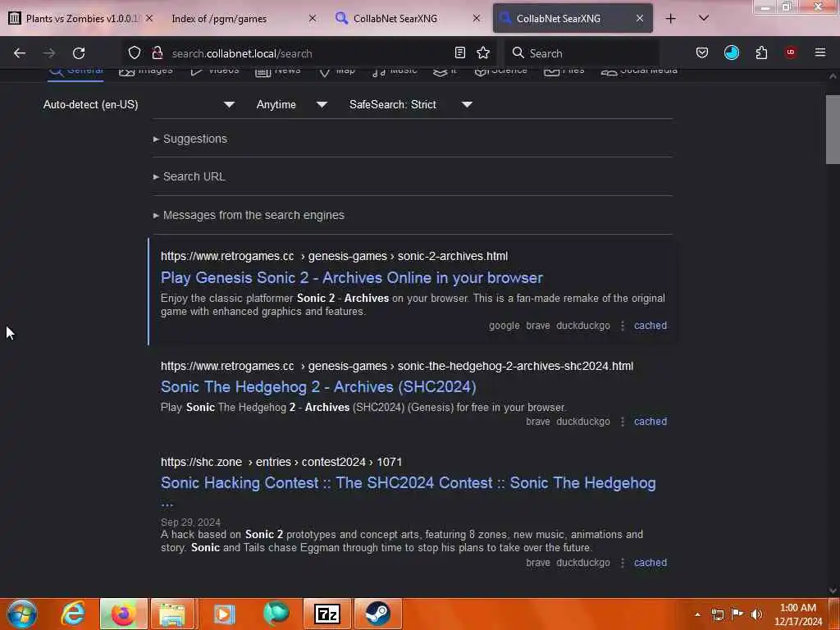Open the shield tracking protection icon
The height and width of the screenshot is (630, 840).
coord(135,52)
